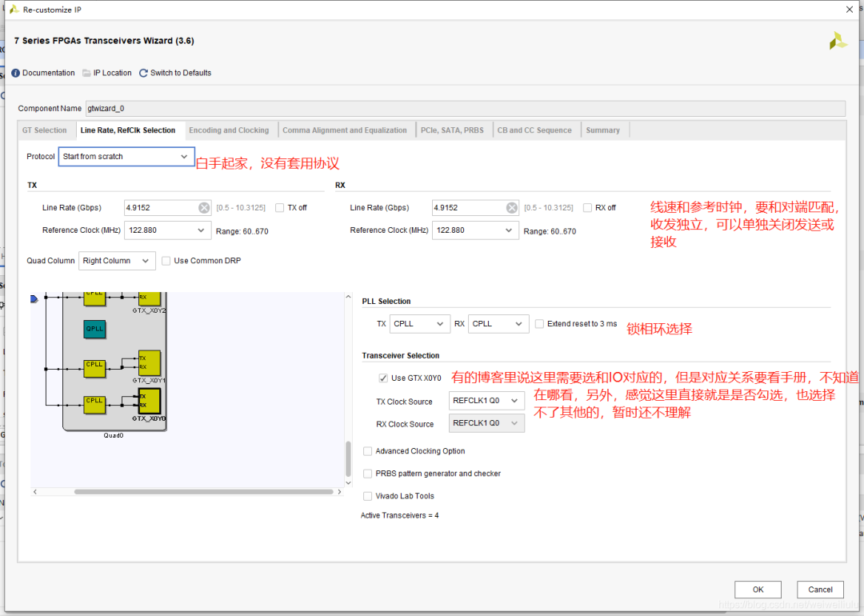Open the Documentation info icon
Viewport: 864px width, 616px height.
click(x=15, y=74)
